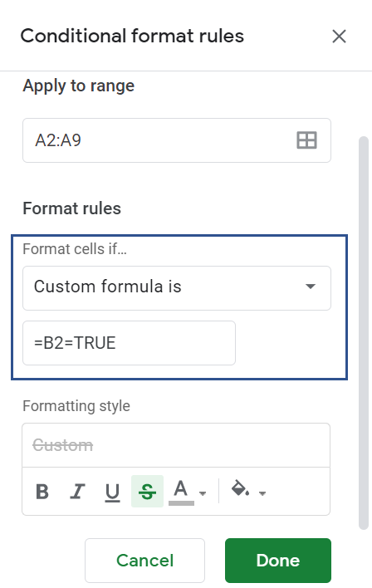
Task: Toggle underline formatting style
Action: (112, 492)
